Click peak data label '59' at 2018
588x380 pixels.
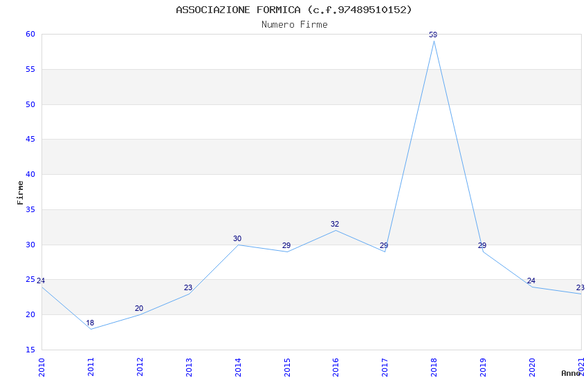tap(433, 35)
